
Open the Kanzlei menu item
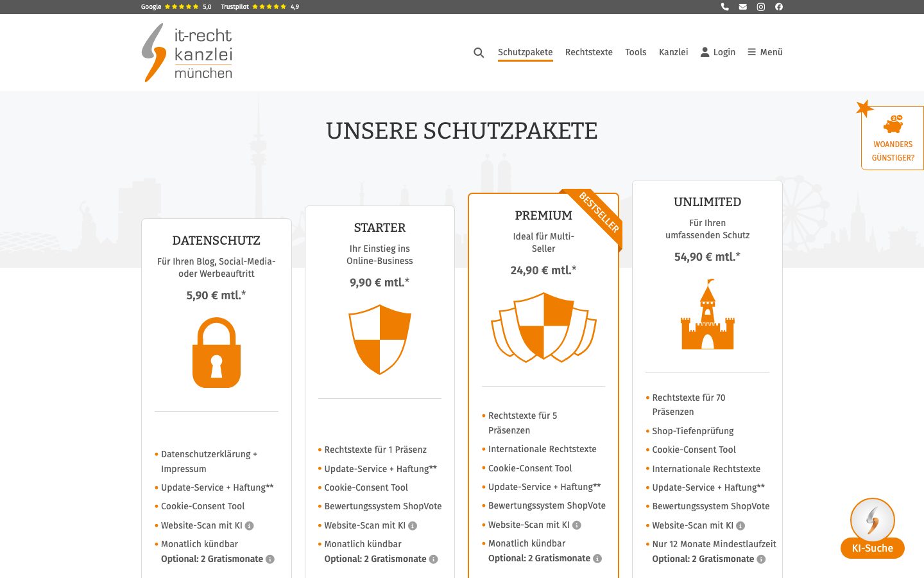[x=674, y=53]
